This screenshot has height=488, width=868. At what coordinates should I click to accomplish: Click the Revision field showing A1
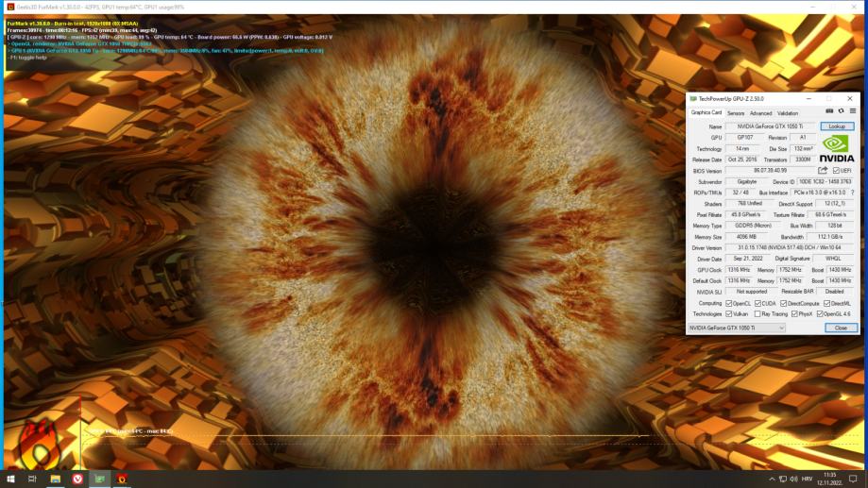(803, 138)
